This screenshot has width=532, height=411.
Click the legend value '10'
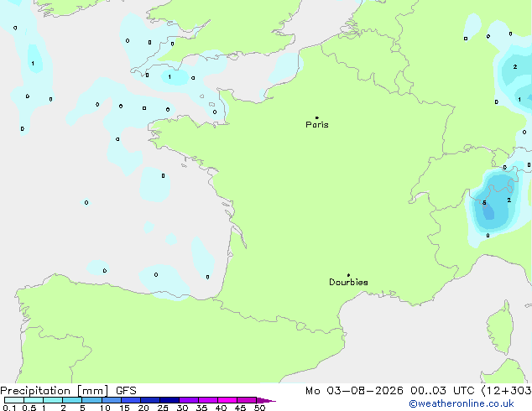[105, 408]
